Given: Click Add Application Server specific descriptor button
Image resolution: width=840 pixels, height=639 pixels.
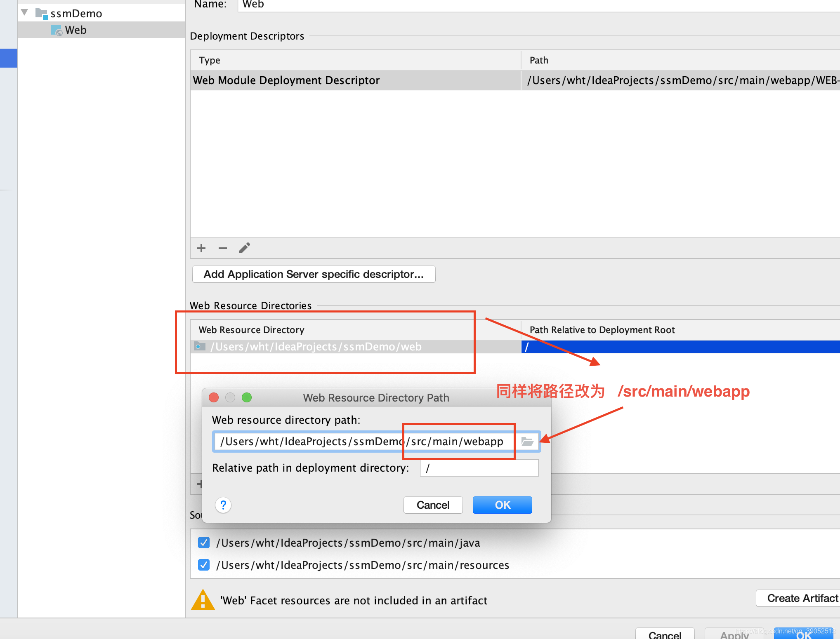Looking at the screenshot, I should [x=314, y=274].
